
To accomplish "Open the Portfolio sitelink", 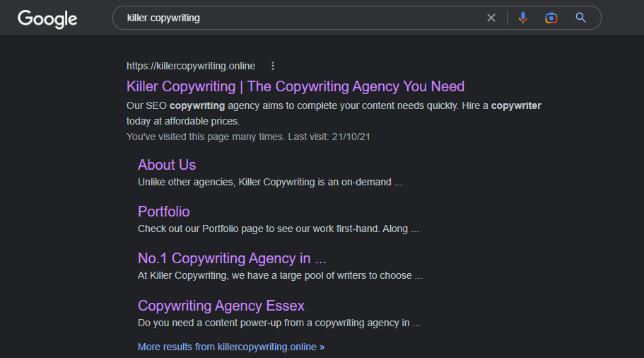I will click(x=164, y=212).
